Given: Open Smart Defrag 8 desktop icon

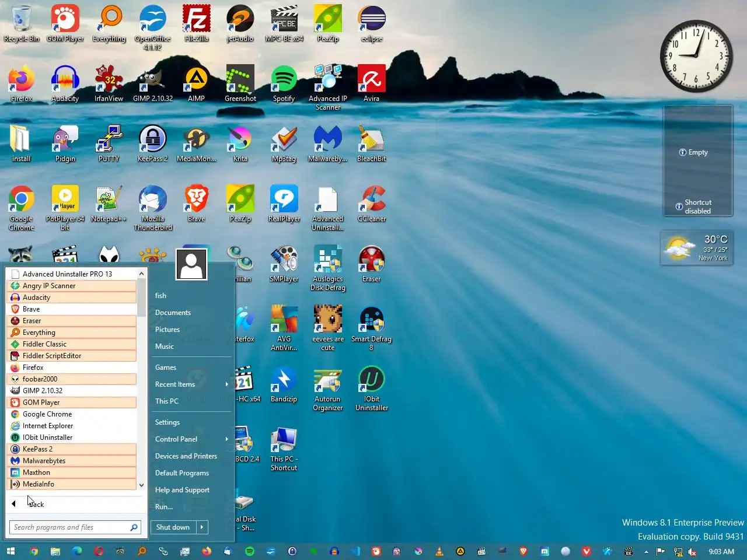Looking at the screenshot, I should (x=372, y=328).
